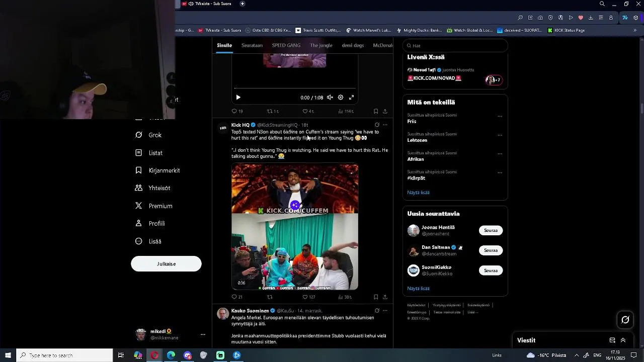This screenshot has width=644, height=362.
Task: Like the Kick HQ post with 127 likes
Action: (308, 297)
